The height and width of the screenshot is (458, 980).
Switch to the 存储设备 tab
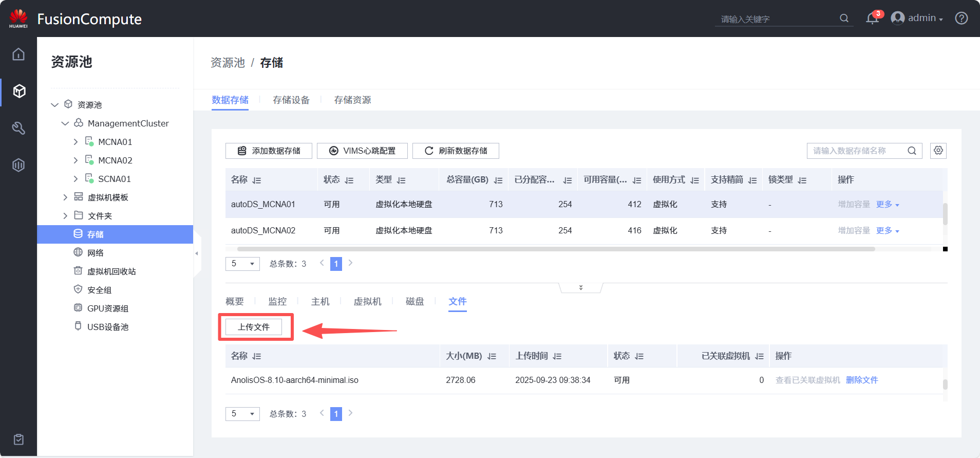coord(291,100)
